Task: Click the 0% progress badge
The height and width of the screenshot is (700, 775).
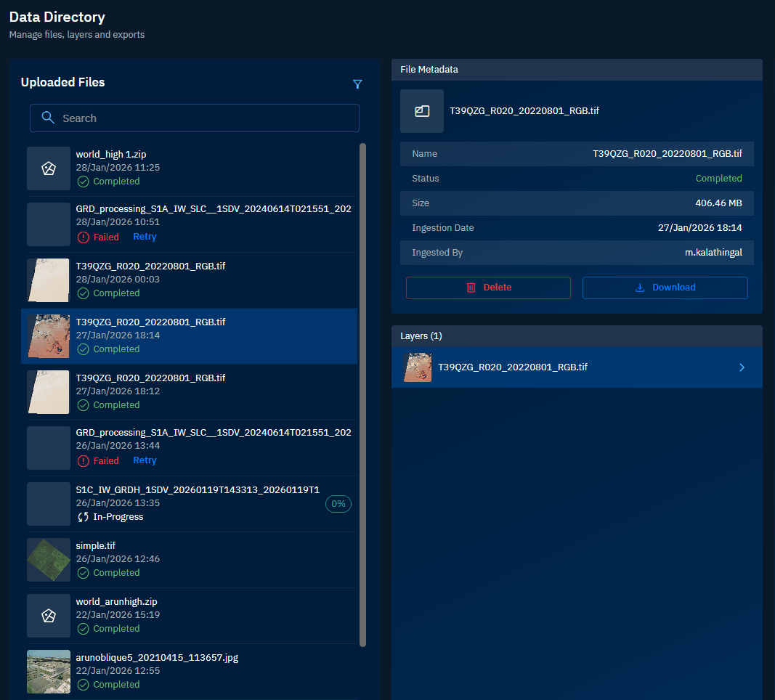Action: (x=338, y=504)
